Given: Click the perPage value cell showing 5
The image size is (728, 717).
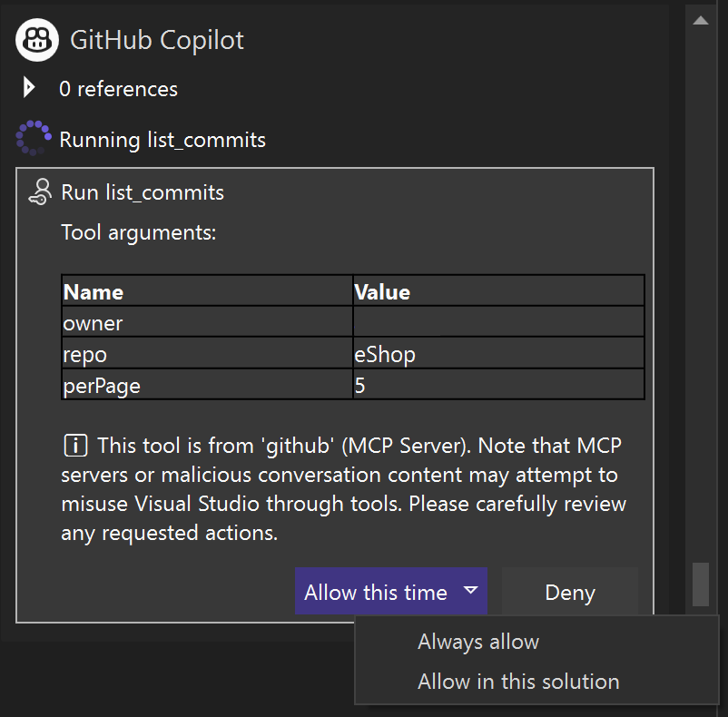Looking at the screenshot, I should 497,385.
